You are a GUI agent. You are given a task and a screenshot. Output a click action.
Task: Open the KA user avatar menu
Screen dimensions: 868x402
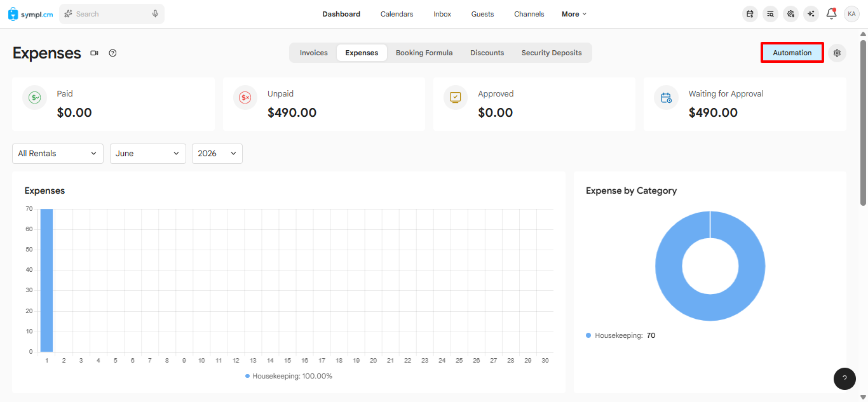(x=851, y=14)
